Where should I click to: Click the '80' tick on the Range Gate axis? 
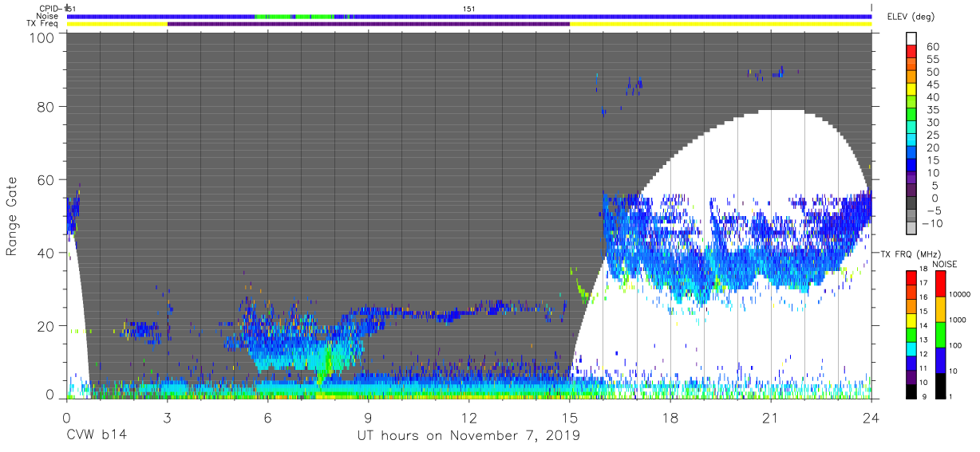tap(47, 106)
